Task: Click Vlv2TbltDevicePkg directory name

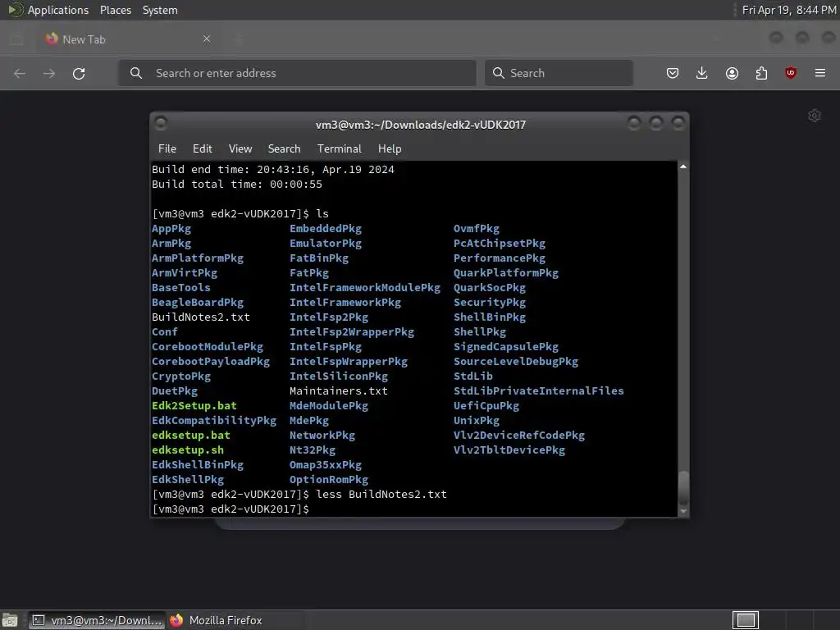Action: (x=509, y=450)
